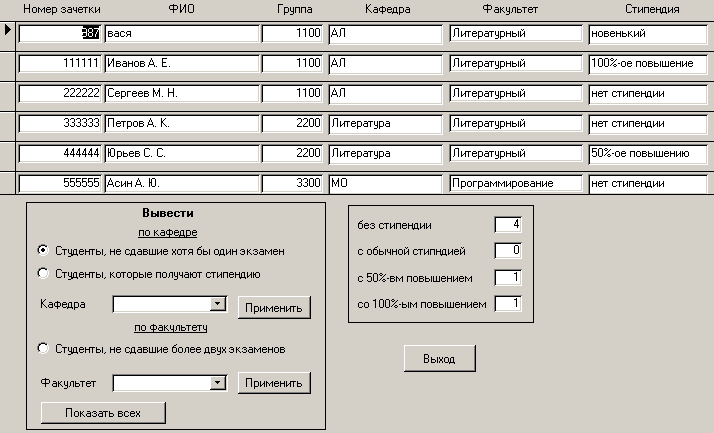The height and width of the screenshot is (433, 714).
Task: Click record book number field 444444
Action: [60, 153]
